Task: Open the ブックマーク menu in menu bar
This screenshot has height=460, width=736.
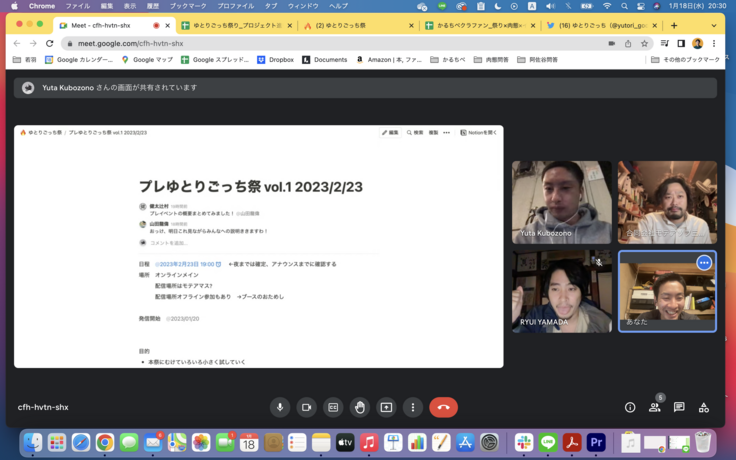Action: pos(188,6)
